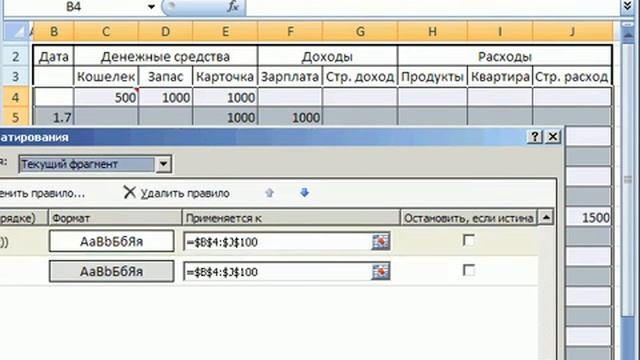Click the gray 'АаВbБбЯя' format preview
The image size is (640, 360).
click(x=111, y=271)
